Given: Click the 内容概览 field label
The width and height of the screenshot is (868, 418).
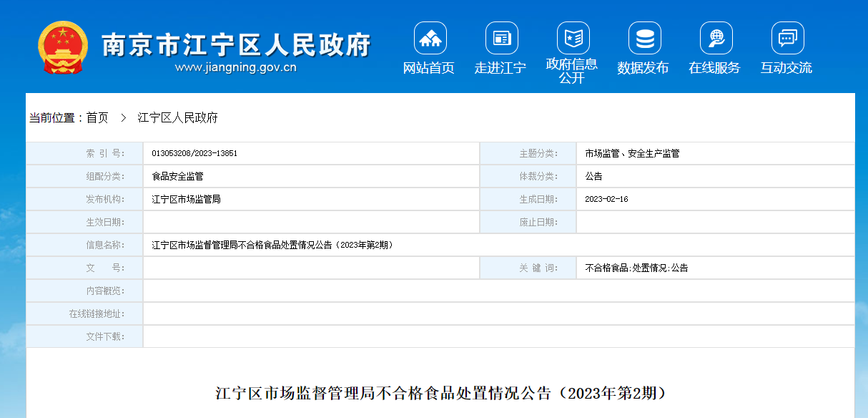Looking at the screenshot, I should point(105,291).
